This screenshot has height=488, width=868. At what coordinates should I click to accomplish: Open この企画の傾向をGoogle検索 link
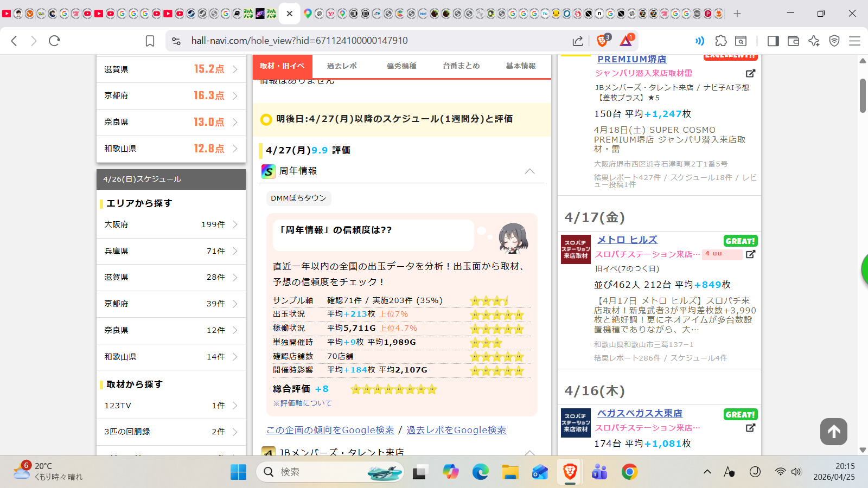tap(330, 430)
